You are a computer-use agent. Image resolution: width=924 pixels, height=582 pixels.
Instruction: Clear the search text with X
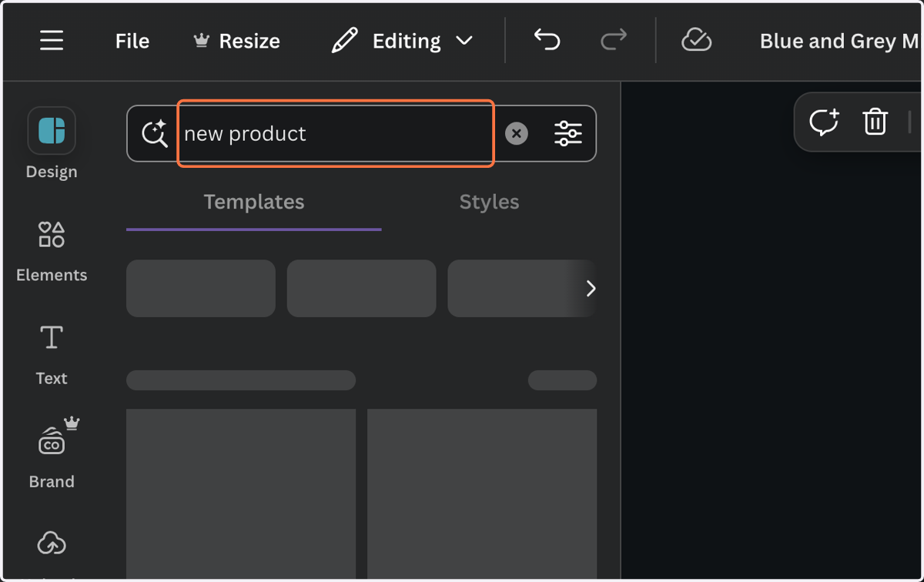[517, 134]
